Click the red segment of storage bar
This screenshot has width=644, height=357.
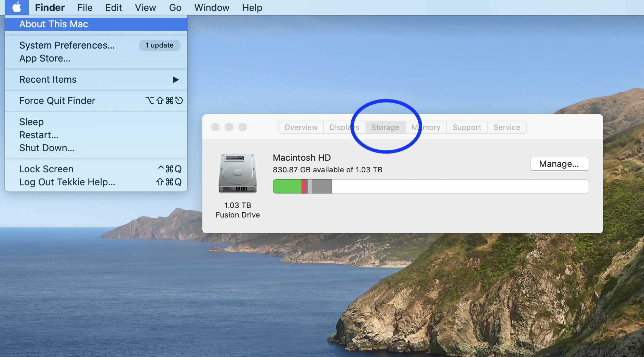[303, 186]
